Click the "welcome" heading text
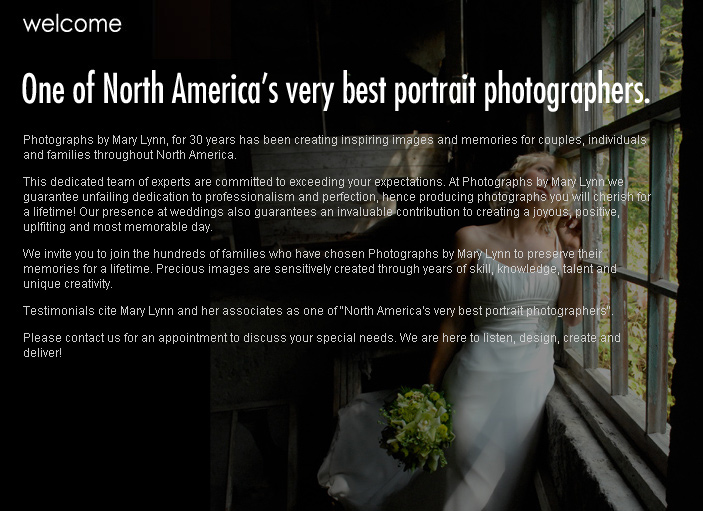This screenshot has width=703, height=511. (72, 24)
